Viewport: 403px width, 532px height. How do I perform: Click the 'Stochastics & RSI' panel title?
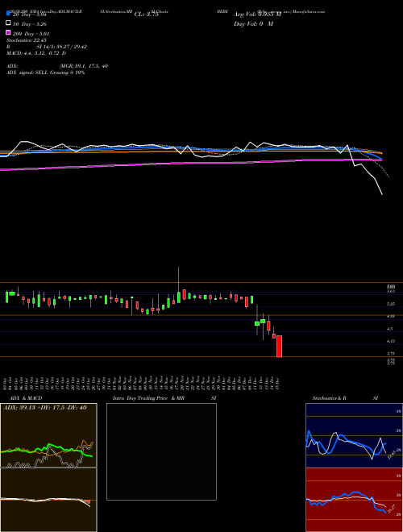[x=345, y=398]
